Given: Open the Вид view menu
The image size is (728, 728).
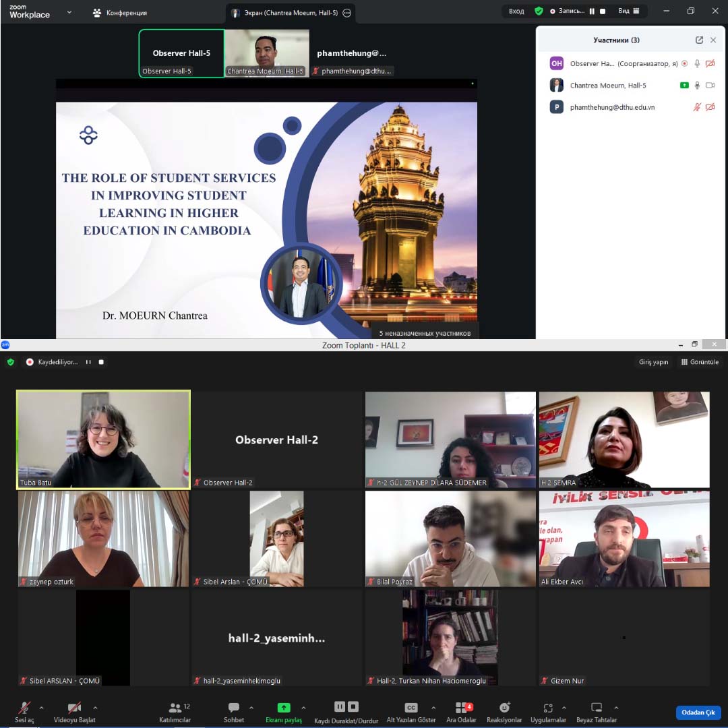Looking at the screenshot, I should [628, 11].
